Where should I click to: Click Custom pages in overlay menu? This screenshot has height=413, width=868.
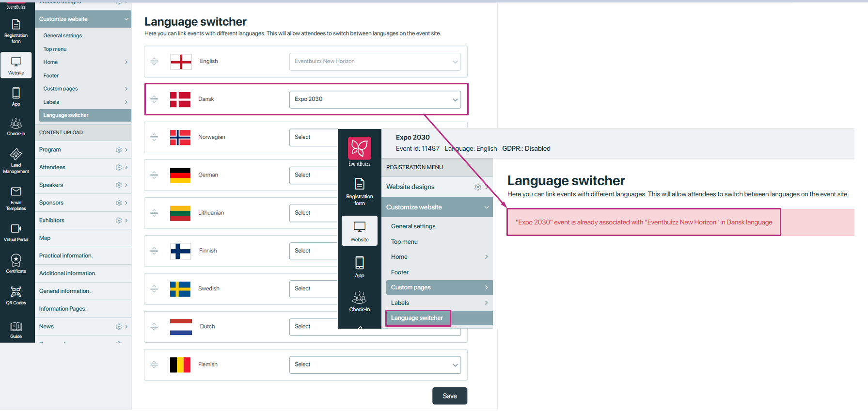[440, 287]
